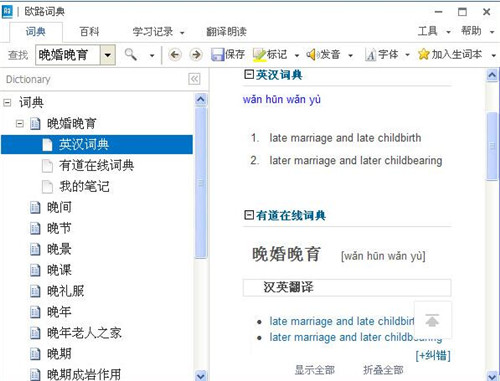Select the 晚婚晚育 tree entry
500x381 pixels.
tap(71, 124)
